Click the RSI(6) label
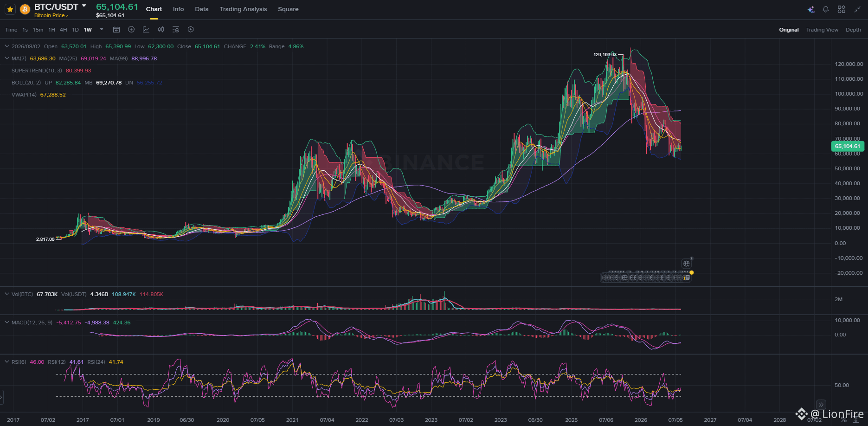This screenshot has height=426, width=868. pyautogui.click(x=19, y=362)
